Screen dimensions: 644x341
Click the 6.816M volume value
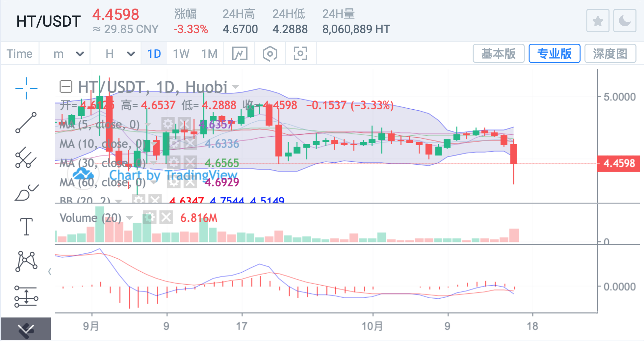199,218
